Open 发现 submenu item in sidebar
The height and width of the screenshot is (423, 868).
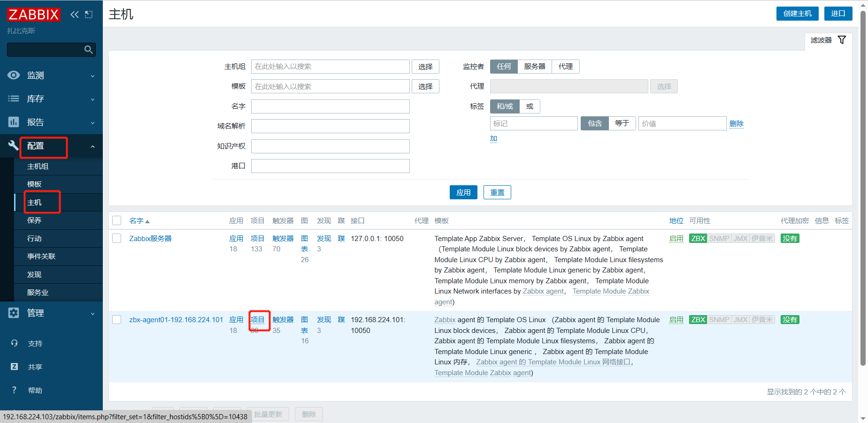tap(58, 275)
